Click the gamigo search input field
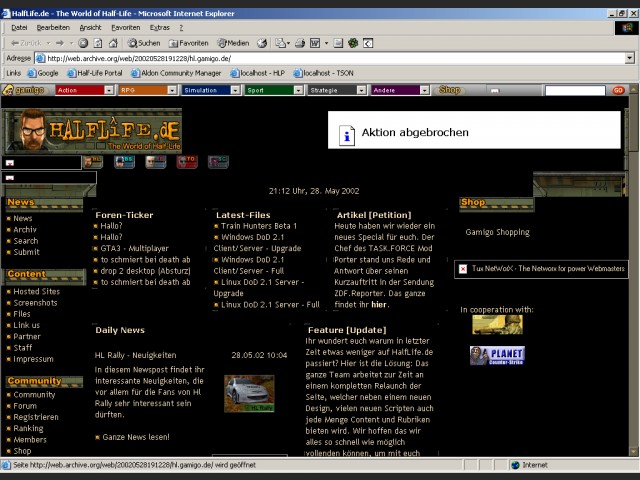 575,90
